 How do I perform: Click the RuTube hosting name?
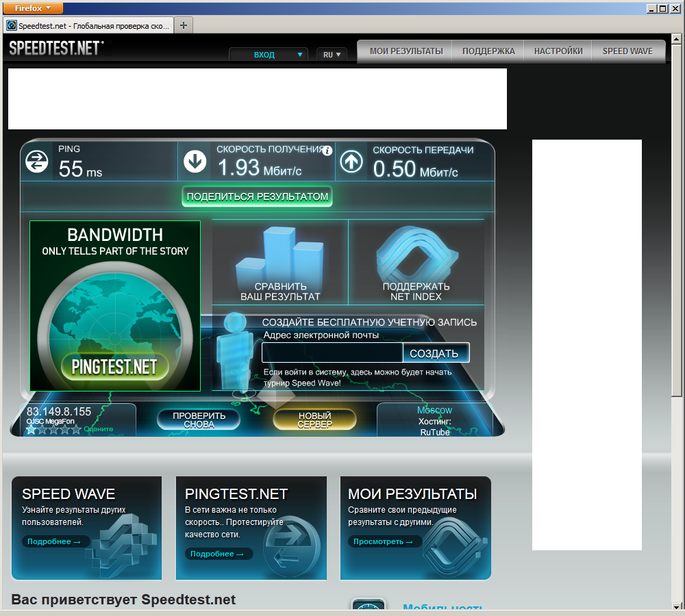[435, 432]
